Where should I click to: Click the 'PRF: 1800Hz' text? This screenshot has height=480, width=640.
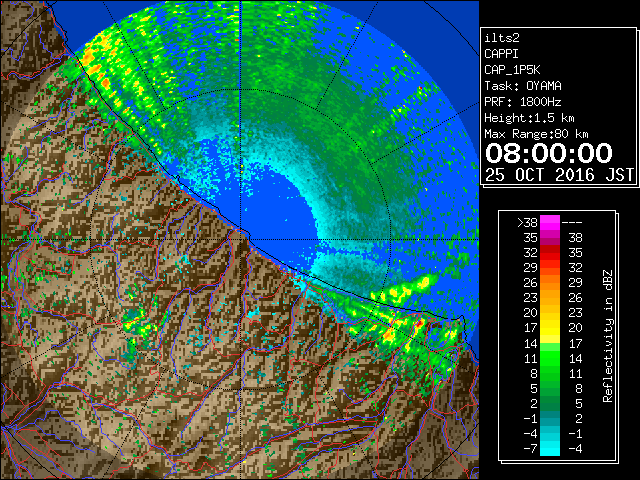pyautogui.click(x=522, y=102)
